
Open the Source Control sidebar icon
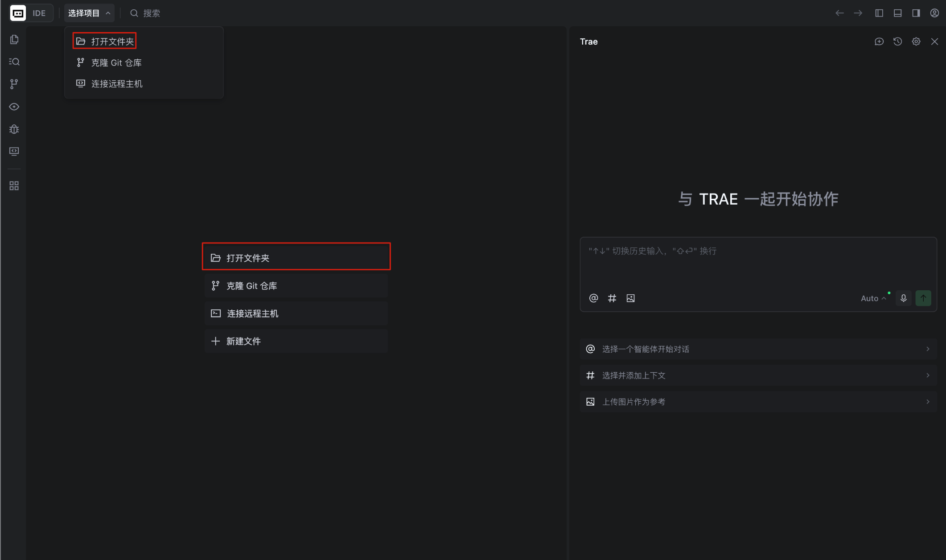coord(14,84)
